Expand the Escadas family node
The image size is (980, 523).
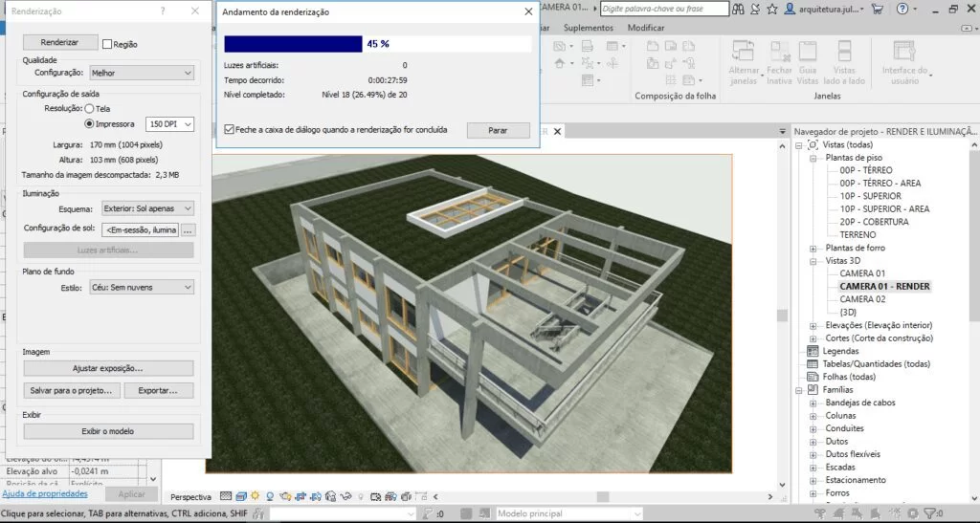813,468
